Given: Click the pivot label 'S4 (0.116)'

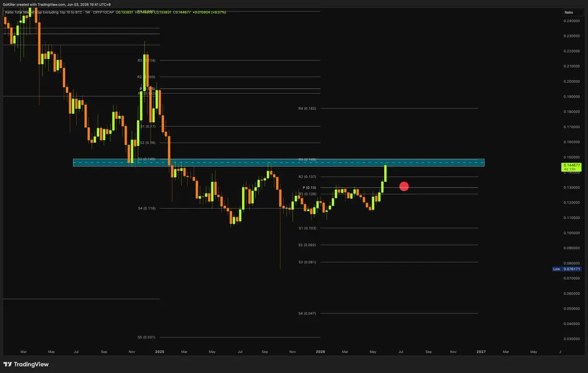Looking at the screenshot, I should 147,208.
